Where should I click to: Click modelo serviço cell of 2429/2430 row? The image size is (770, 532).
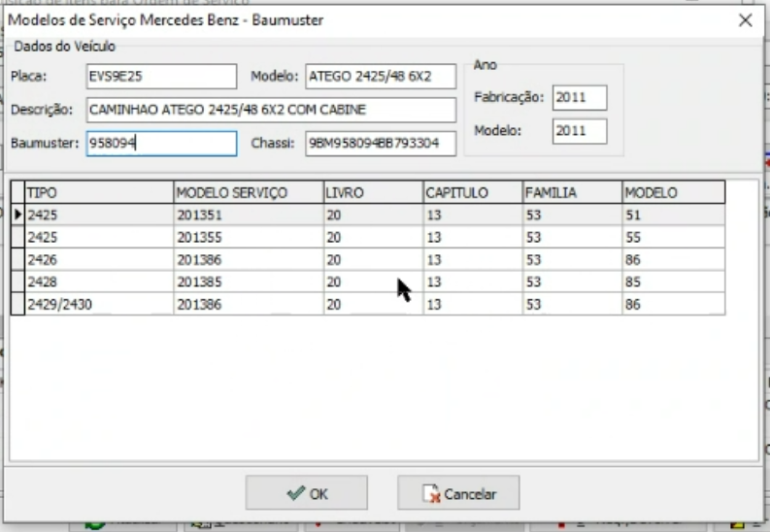tap(249, 304)
